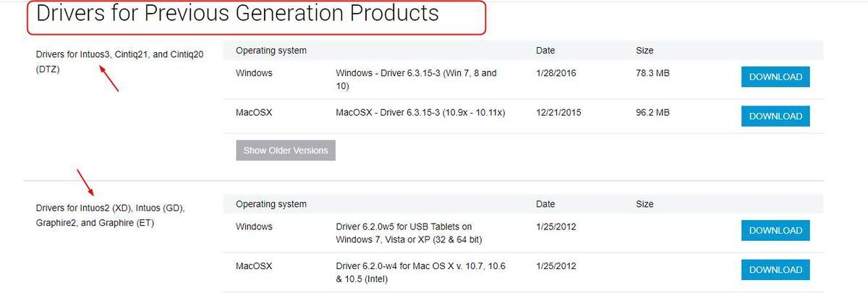Click Size column header in Intuos2 table

click(x=644, y=204)
